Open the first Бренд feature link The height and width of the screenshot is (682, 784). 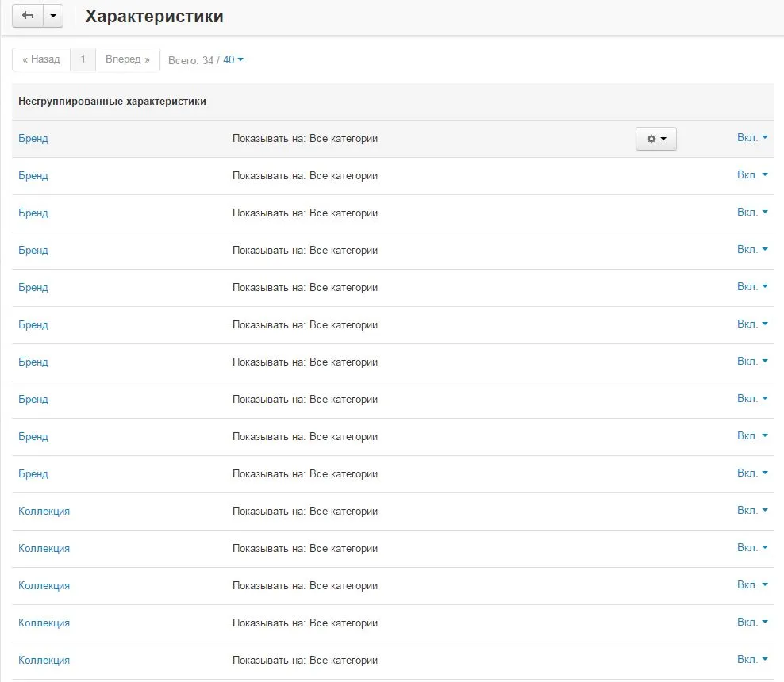coord(33,139)
